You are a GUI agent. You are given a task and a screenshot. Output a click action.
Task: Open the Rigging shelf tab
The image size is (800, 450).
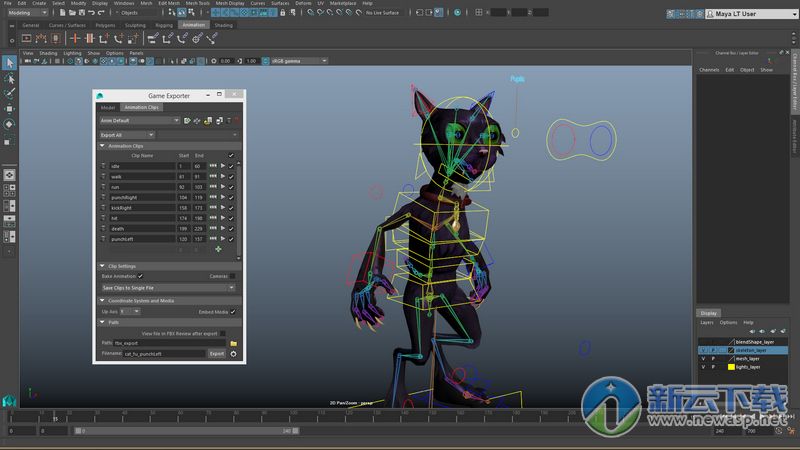[x=164, y=25]
